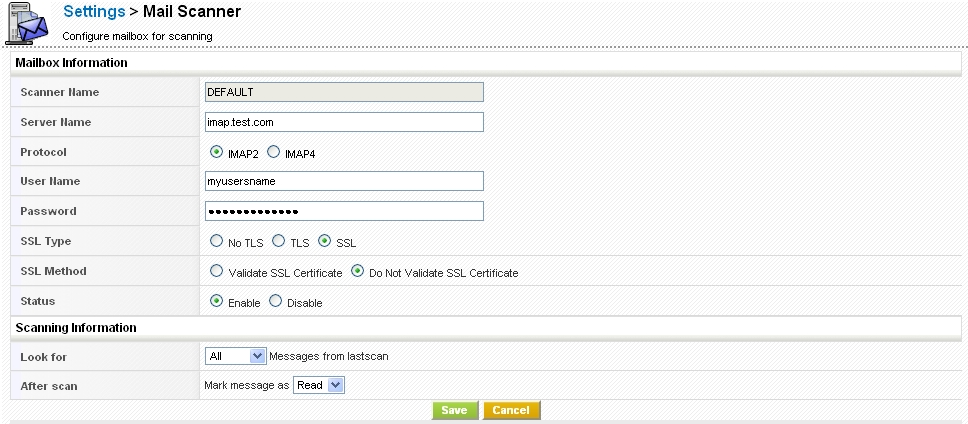968x424 pixels.
Task: Focus the Server Name input field
Action: click(x=344, y=122)
